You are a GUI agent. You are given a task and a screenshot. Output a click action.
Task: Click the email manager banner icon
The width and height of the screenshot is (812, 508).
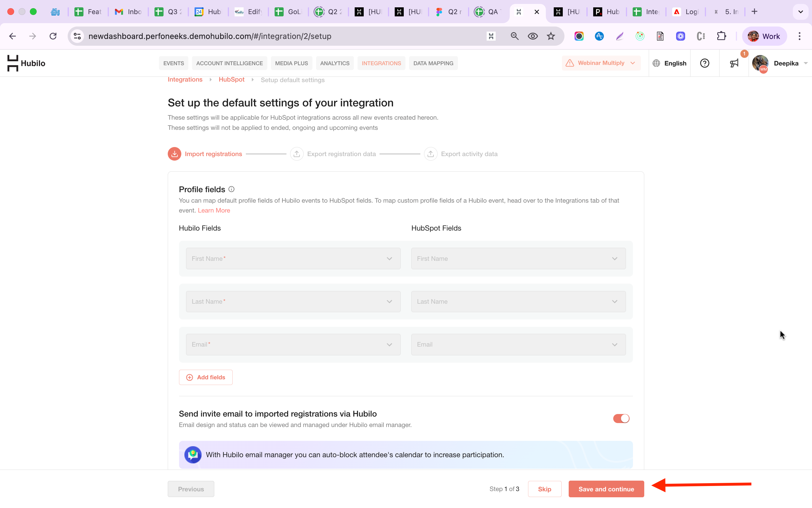[x=193, y=455]
